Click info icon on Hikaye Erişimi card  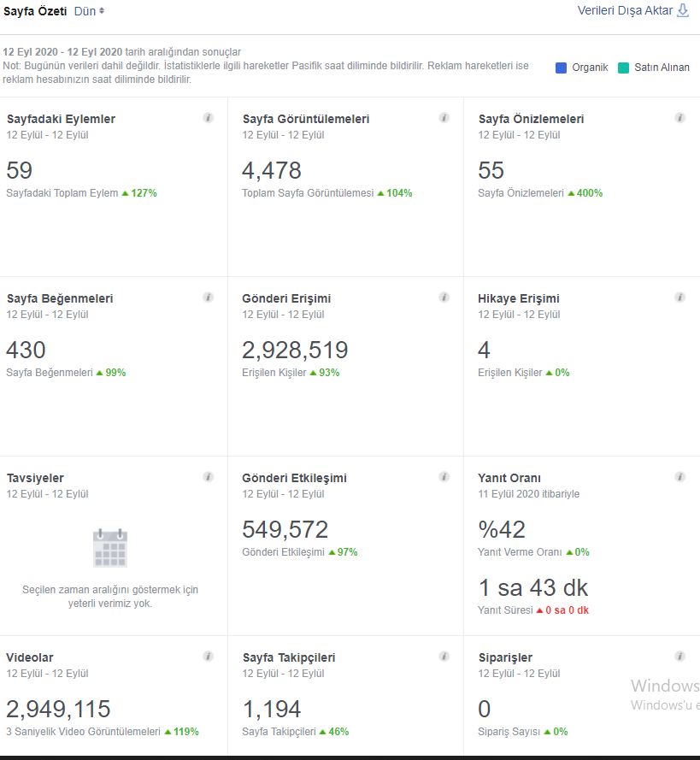click(x=679, y=298)
